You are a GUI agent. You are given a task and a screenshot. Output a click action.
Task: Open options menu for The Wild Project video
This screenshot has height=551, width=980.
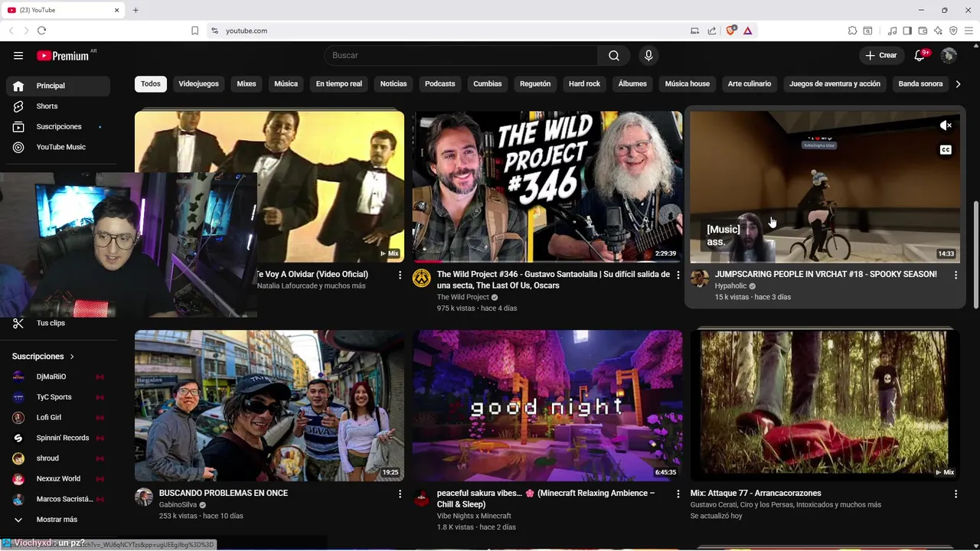click(x=678, y=275)
